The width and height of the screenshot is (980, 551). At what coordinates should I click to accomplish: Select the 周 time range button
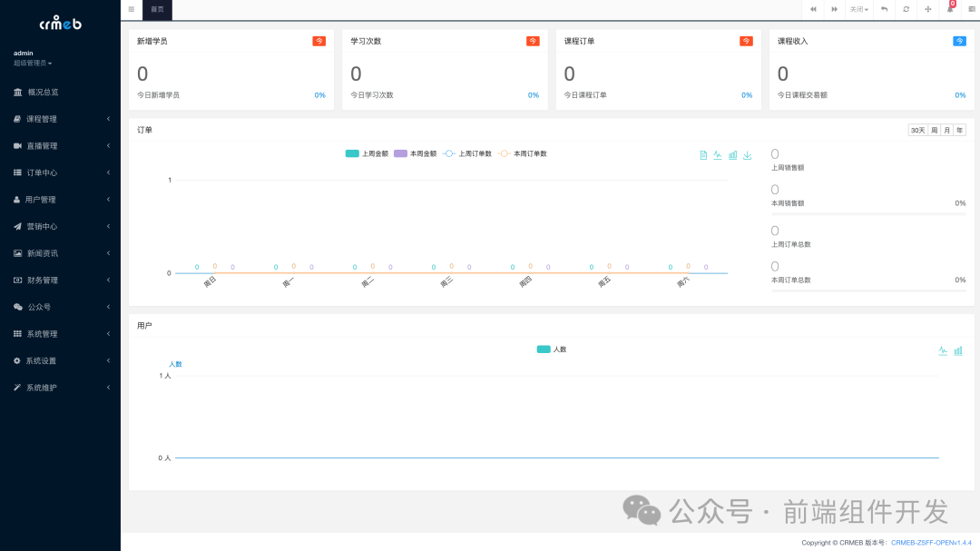tap(934, 130)
